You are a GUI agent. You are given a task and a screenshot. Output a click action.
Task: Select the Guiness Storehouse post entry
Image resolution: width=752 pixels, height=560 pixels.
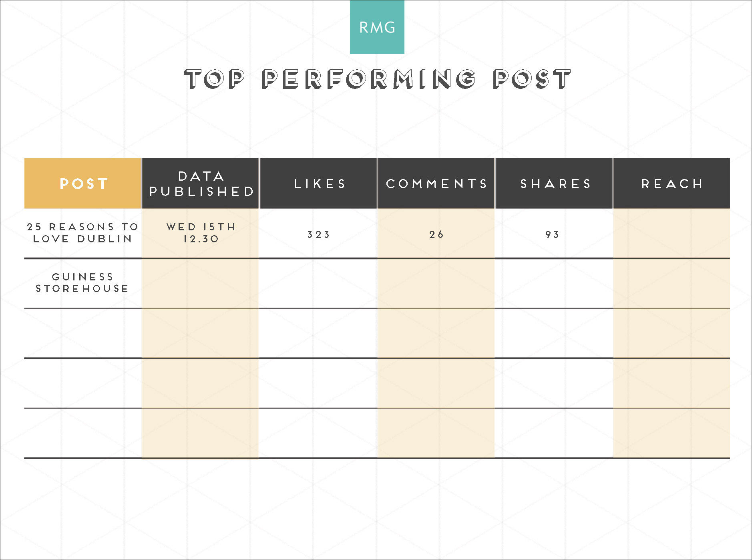point(82,282)
